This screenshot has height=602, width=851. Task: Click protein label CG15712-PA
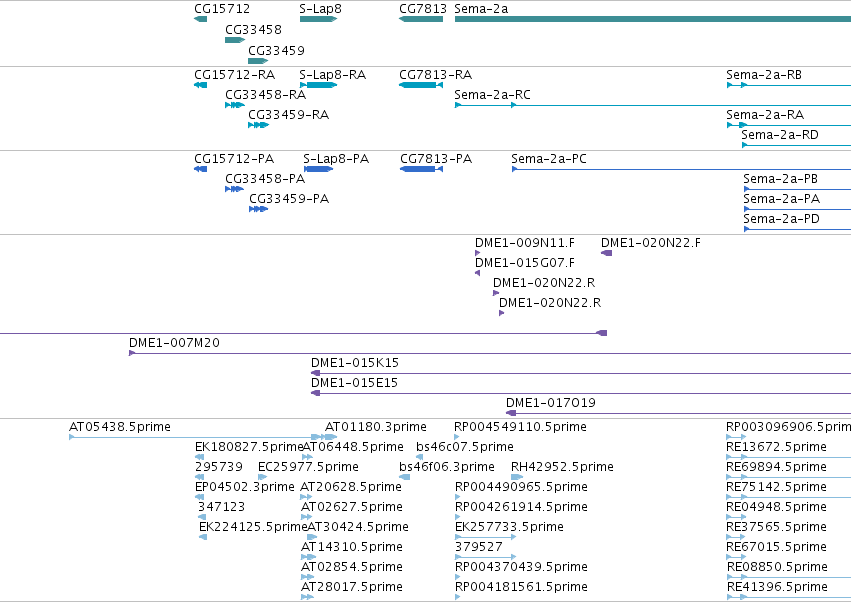coord(234,159)
